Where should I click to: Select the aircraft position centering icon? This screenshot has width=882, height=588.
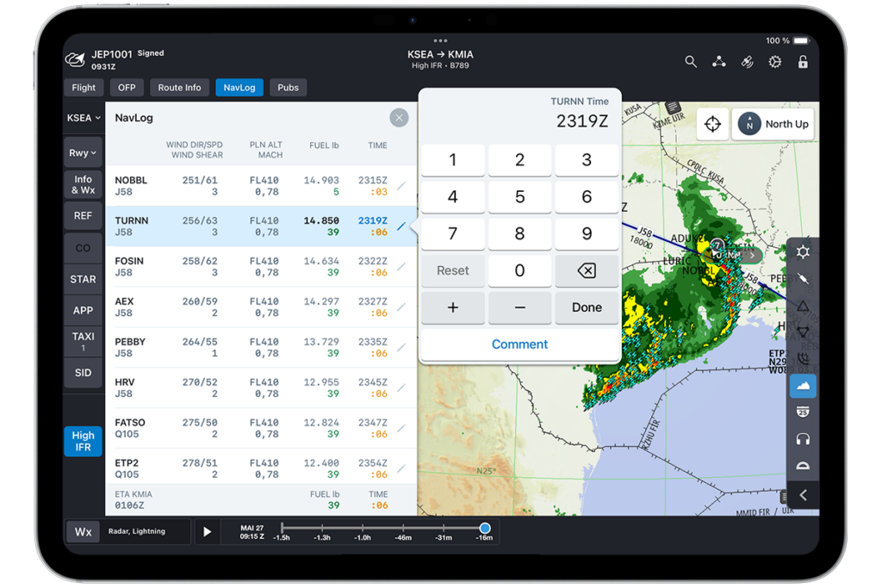(713, 124)
